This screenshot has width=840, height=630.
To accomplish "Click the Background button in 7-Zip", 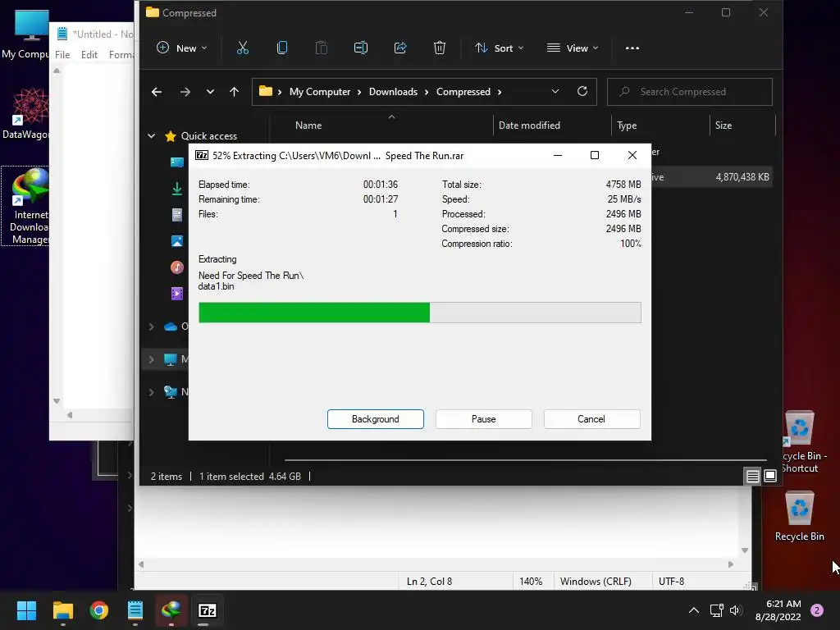I will (x=376, y=419).
